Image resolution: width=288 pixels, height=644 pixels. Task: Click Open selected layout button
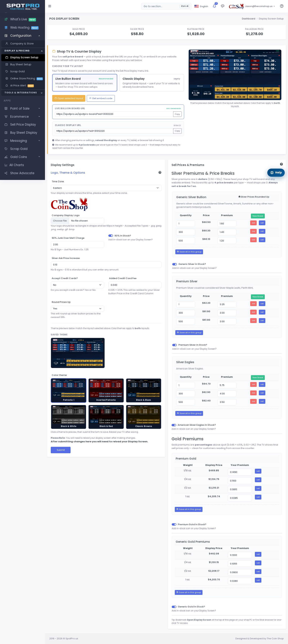pos(69,98)
